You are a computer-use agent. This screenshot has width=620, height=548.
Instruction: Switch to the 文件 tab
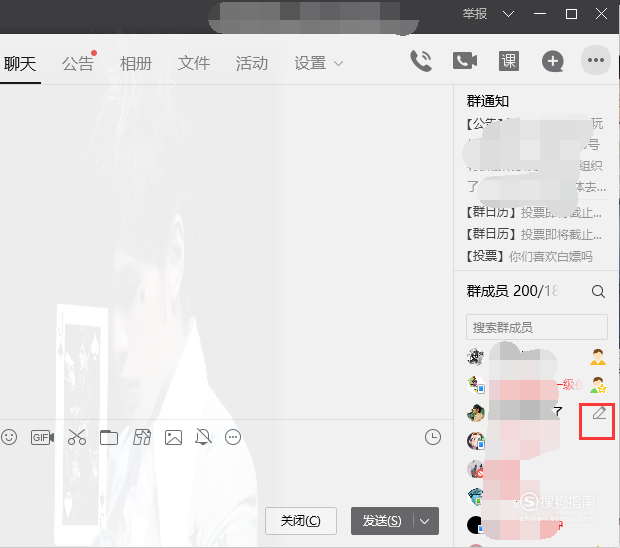(x=194, y=63)
